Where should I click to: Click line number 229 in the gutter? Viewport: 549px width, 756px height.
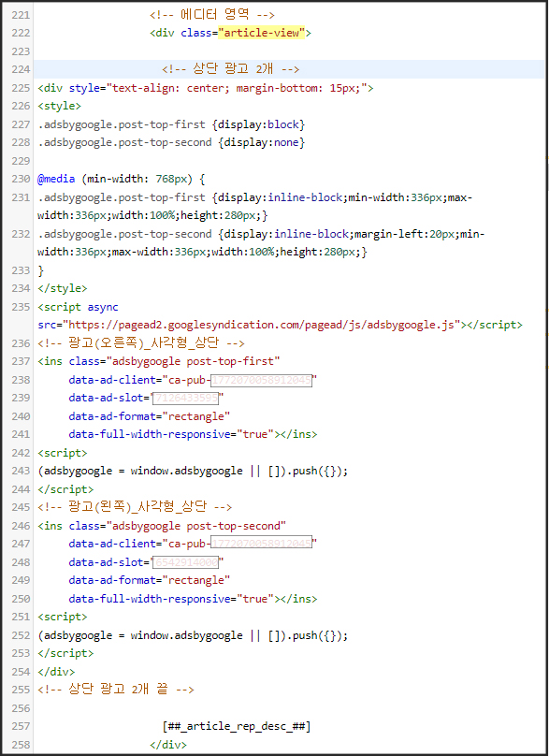[21, 161]
